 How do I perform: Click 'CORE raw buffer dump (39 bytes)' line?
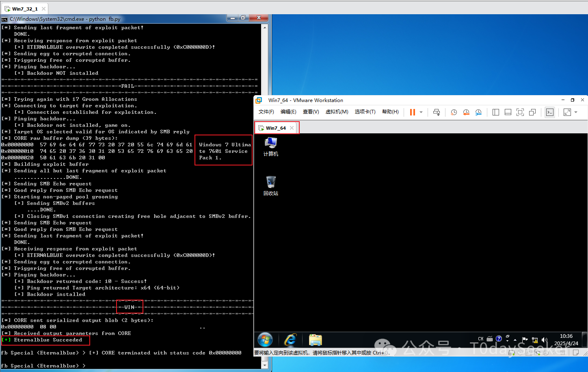[59, 138]
